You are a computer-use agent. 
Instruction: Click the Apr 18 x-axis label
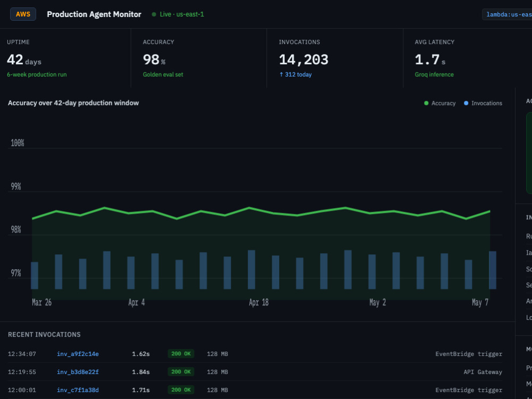point(259,302)
